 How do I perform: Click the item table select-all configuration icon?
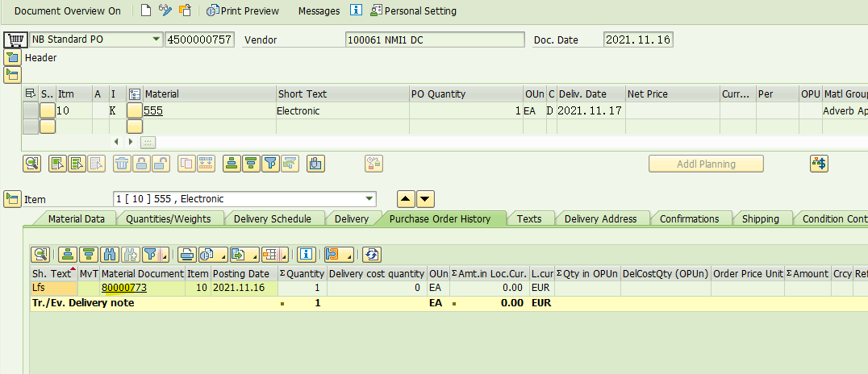pyautogui.click(x=31, y=94)
